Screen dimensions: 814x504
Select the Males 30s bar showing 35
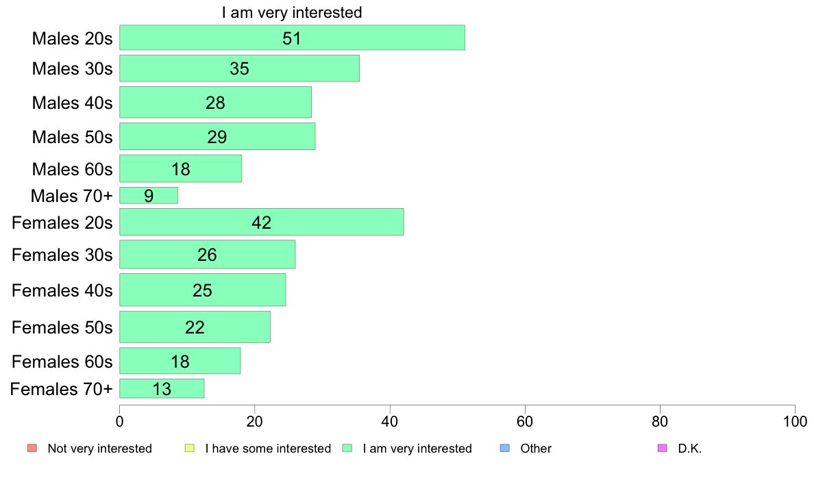pos(239,68)
